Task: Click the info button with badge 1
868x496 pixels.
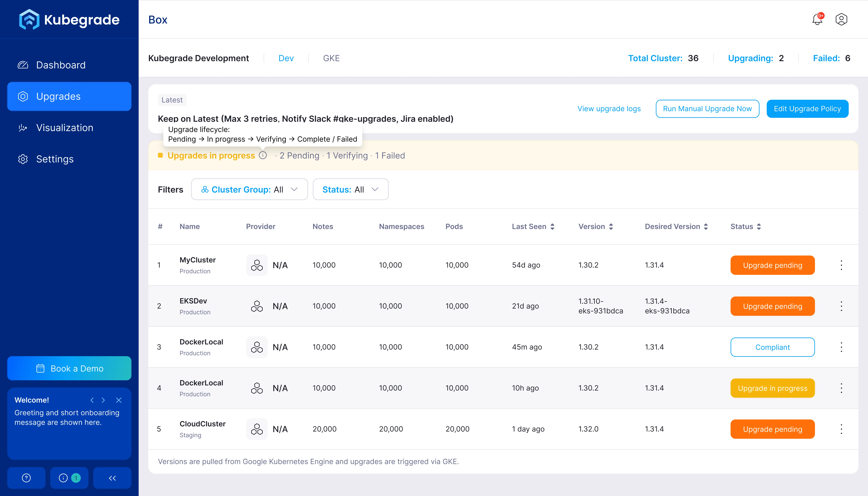Action: 69,478
